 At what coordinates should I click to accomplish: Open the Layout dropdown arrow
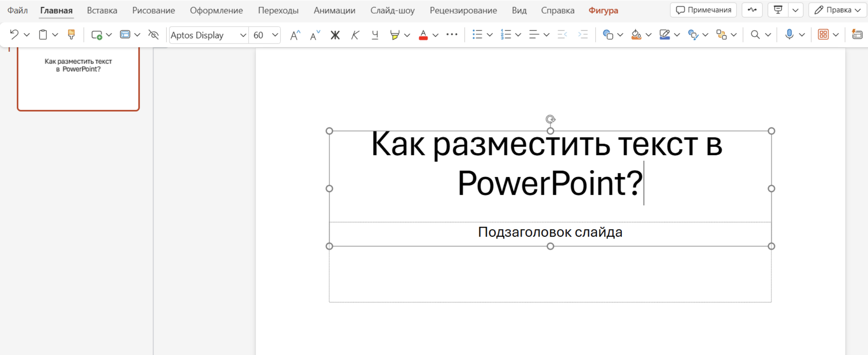[137, 35]
